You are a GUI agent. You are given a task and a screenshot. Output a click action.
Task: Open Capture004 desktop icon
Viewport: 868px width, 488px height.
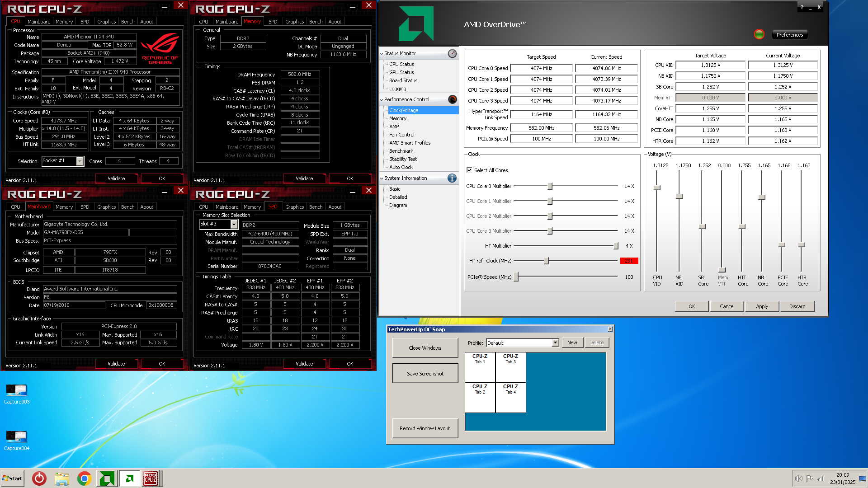17,441
